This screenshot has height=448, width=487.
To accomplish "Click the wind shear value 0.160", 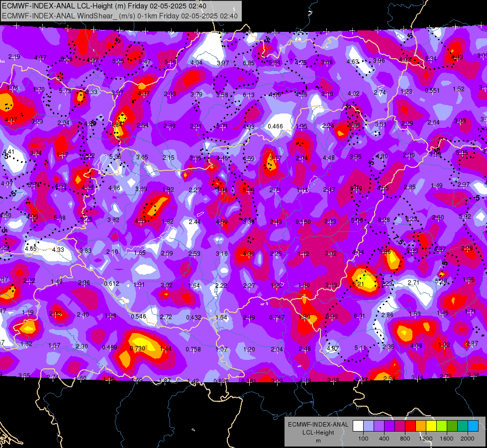I will click(303, 222).
